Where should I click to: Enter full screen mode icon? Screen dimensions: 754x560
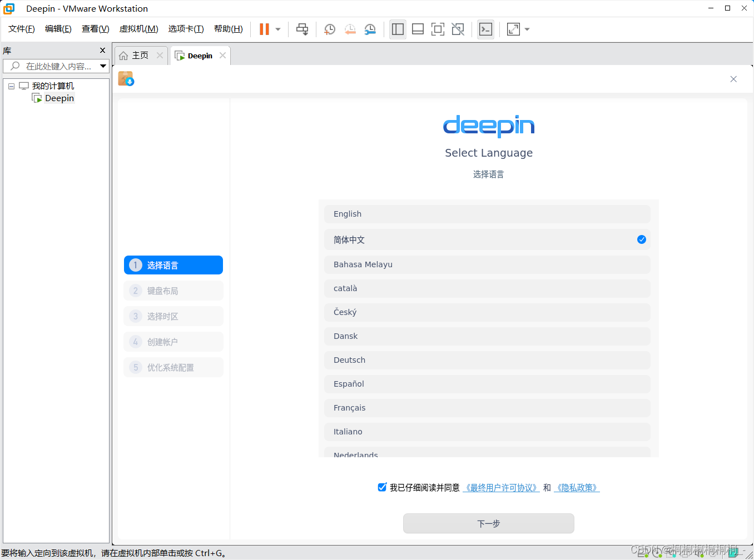[438, 29]
